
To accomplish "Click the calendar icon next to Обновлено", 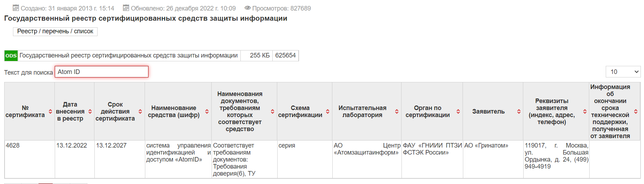I will pos(126,8).
